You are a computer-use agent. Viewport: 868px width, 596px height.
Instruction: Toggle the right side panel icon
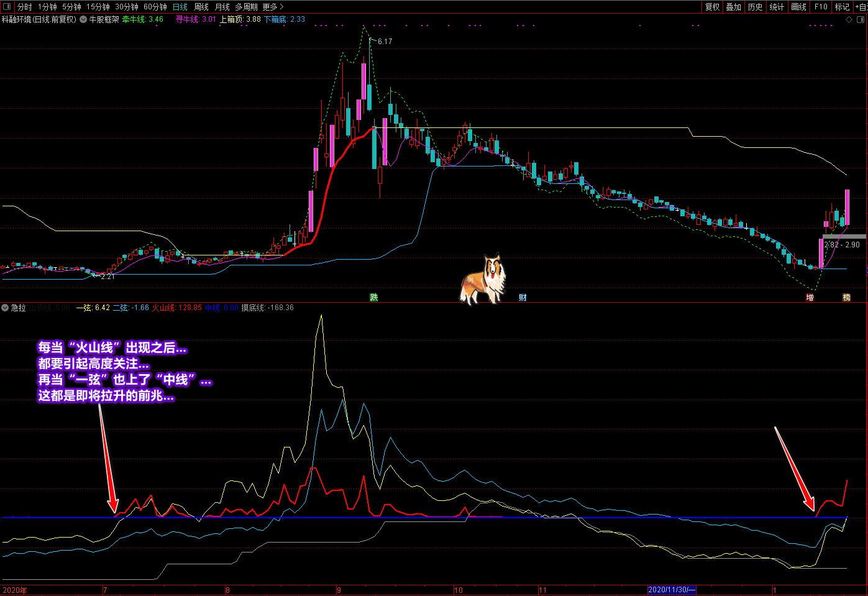click(861, 19)
